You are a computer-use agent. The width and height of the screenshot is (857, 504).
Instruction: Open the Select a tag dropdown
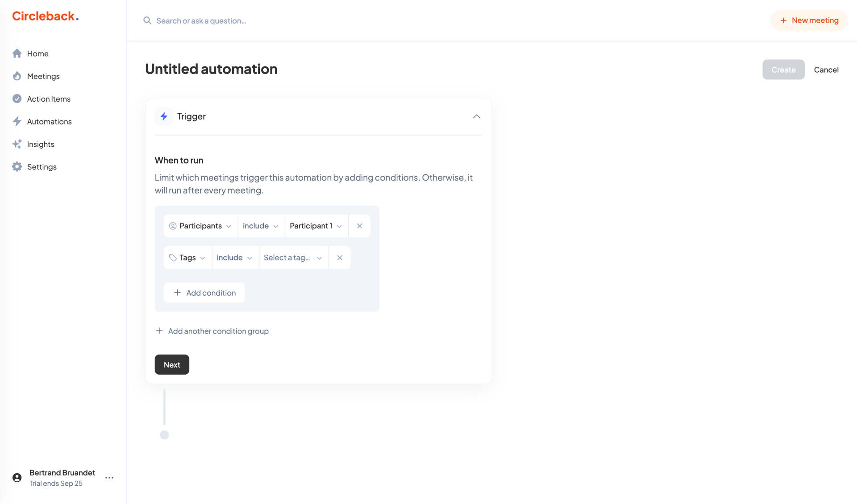[293, 257]
